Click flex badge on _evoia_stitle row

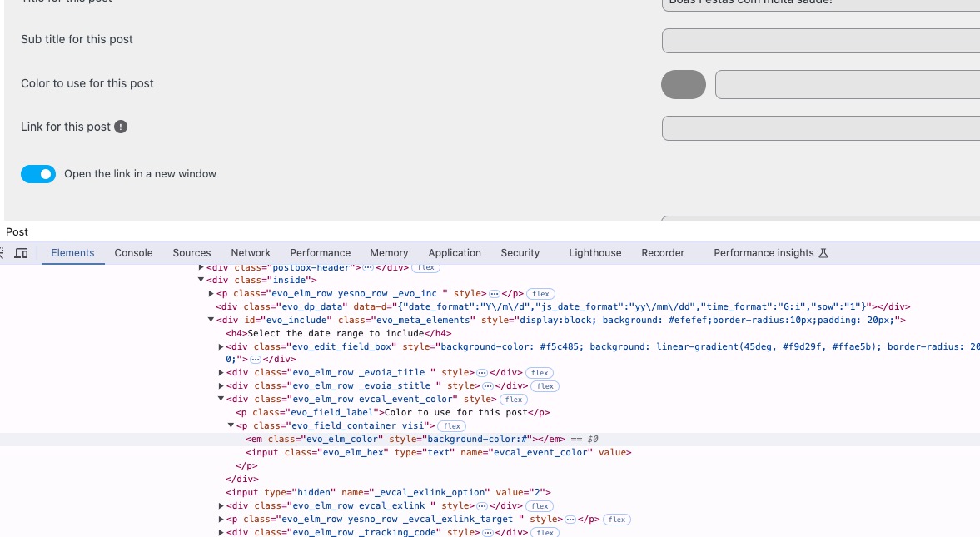pyautogui.click(x=545, y=386)
